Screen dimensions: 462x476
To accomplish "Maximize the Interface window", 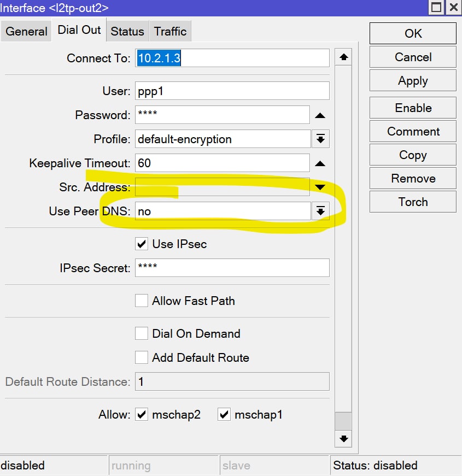I will (x=436, y=7).
